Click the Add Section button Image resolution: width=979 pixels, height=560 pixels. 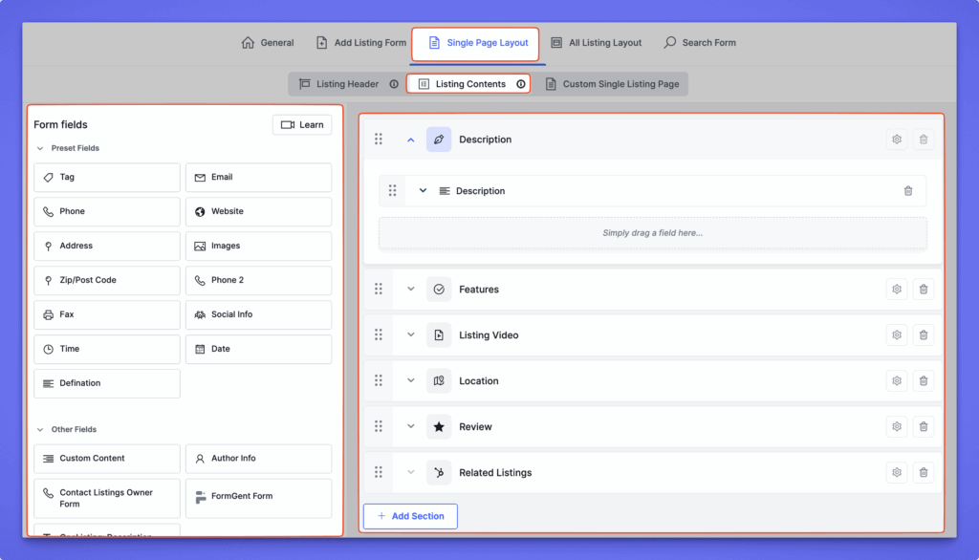[x=410, y=516]
